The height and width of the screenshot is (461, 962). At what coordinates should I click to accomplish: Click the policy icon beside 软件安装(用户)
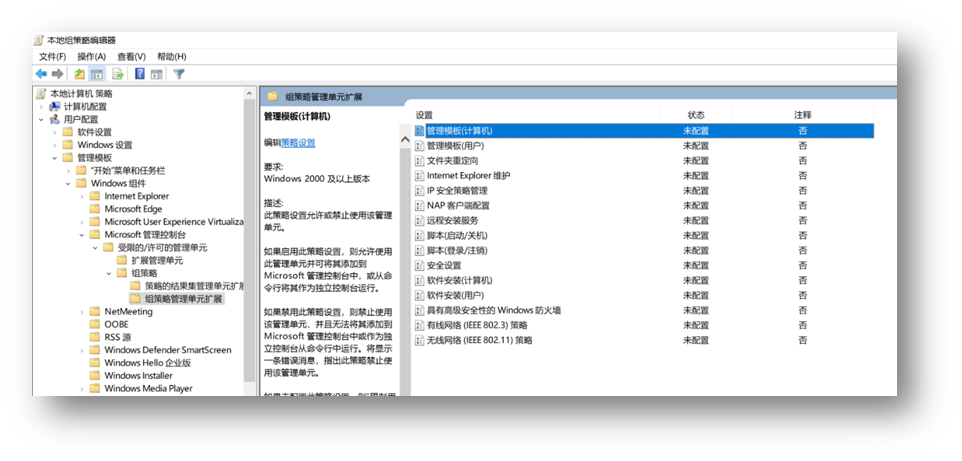point(420,295)
